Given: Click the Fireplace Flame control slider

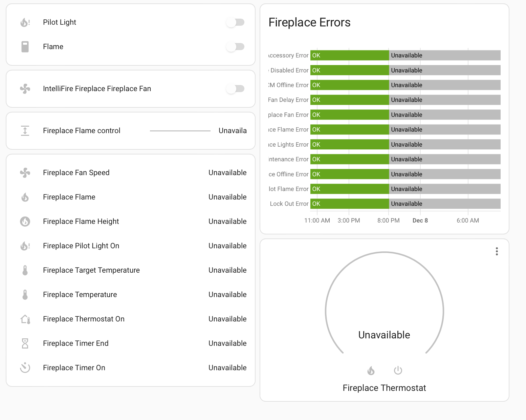Looking at the screenshot, I should [180, 130].
